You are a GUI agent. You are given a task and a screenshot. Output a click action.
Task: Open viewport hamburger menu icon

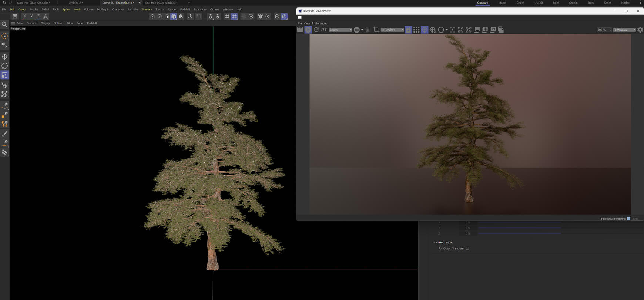(13, 23)
